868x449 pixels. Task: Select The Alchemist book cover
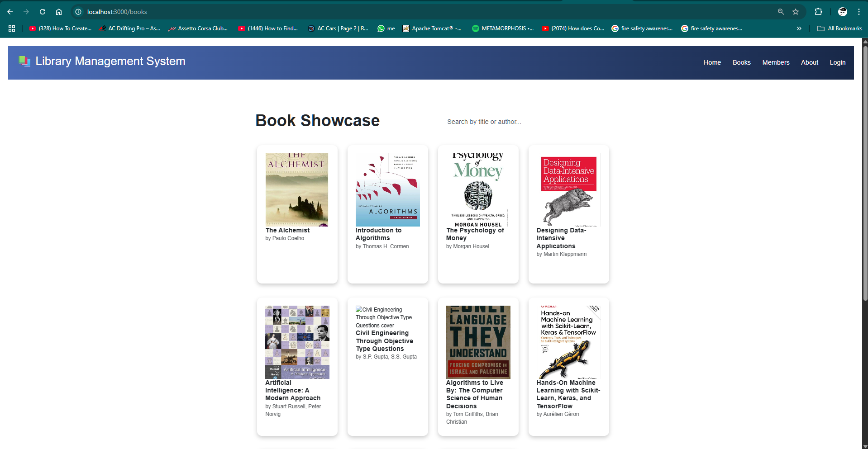point(297,190)
